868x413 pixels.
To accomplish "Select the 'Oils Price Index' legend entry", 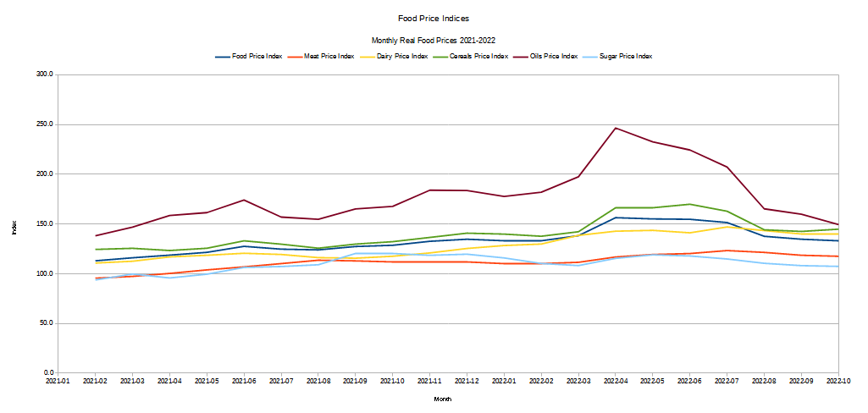I will tap(545, 57).
